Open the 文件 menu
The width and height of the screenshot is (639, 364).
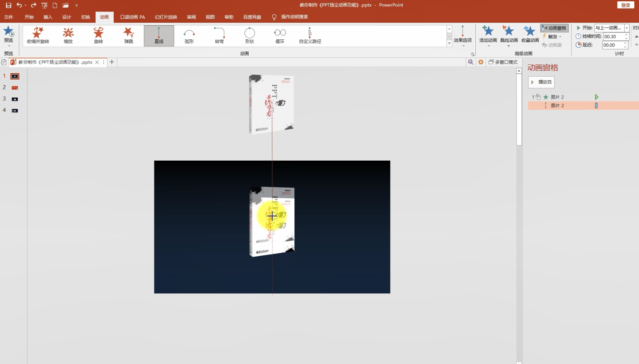point(8,17)
